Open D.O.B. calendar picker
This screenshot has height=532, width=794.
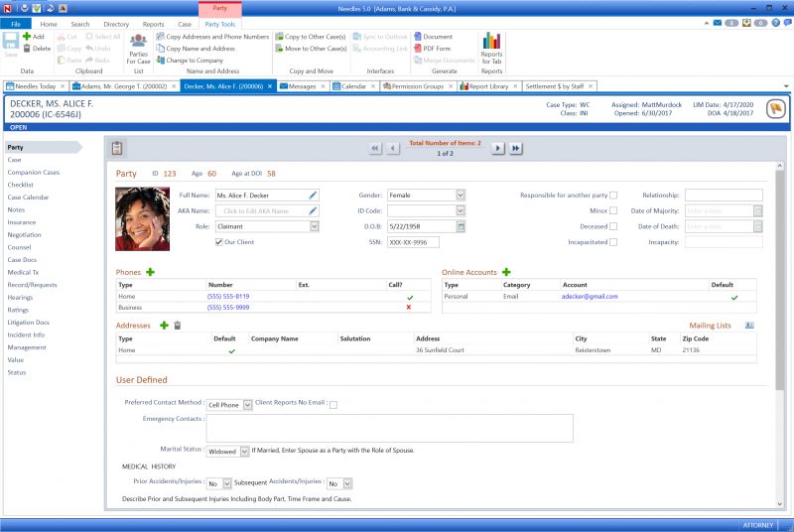pyautogui.click(x=461, y=226)
